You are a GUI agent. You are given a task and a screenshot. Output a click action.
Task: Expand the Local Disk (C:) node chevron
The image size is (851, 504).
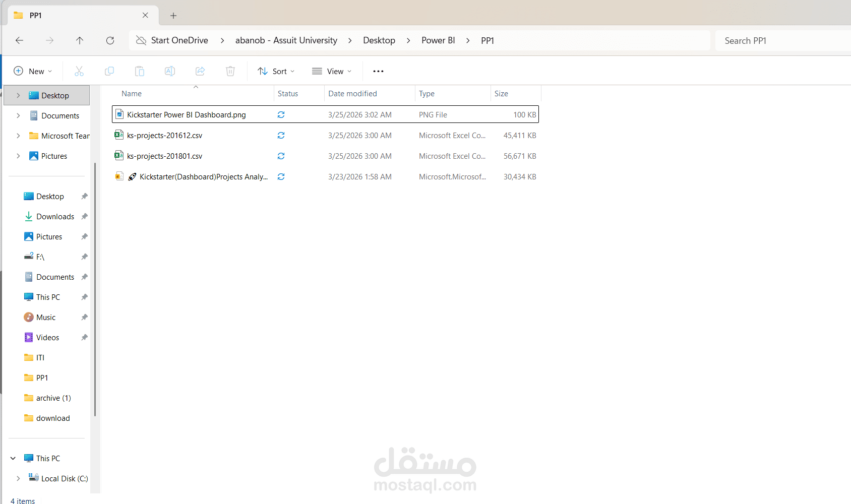pyautogui.click(x=18, y=478)
